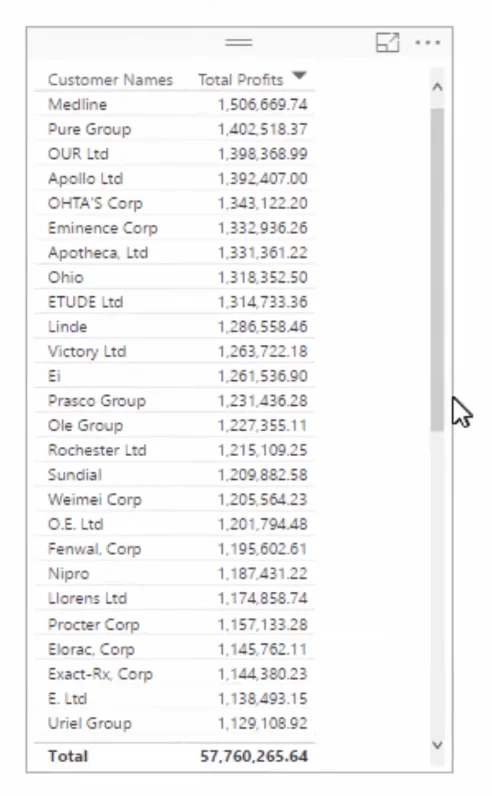Click the Victory Ltd profit value
This screenshot has width=492, height=796.
coord(263,351)
